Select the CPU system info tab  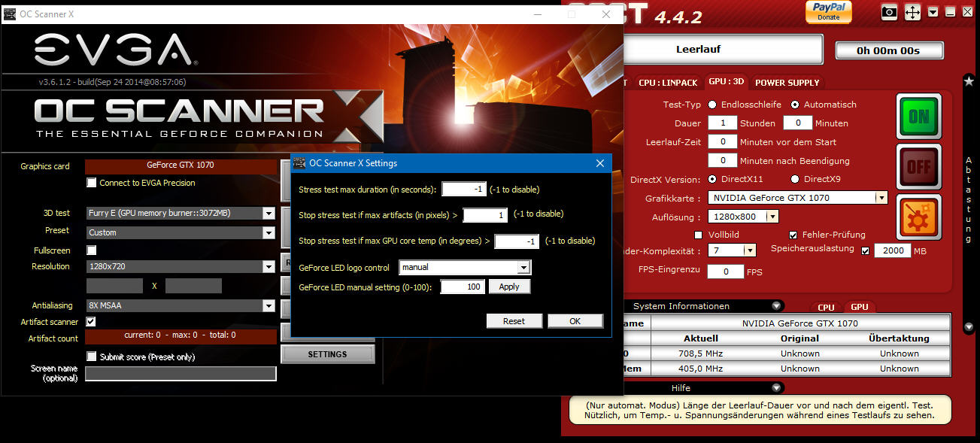826,307
